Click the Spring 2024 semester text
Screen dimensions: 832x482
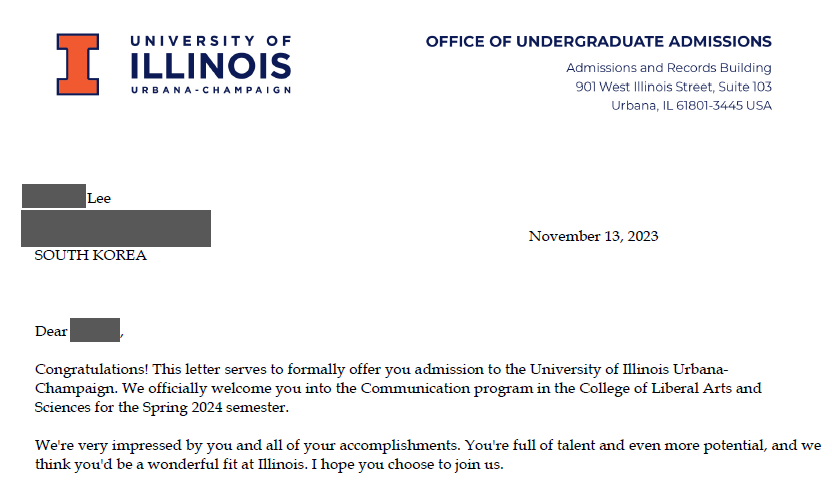tap(210, 406)
